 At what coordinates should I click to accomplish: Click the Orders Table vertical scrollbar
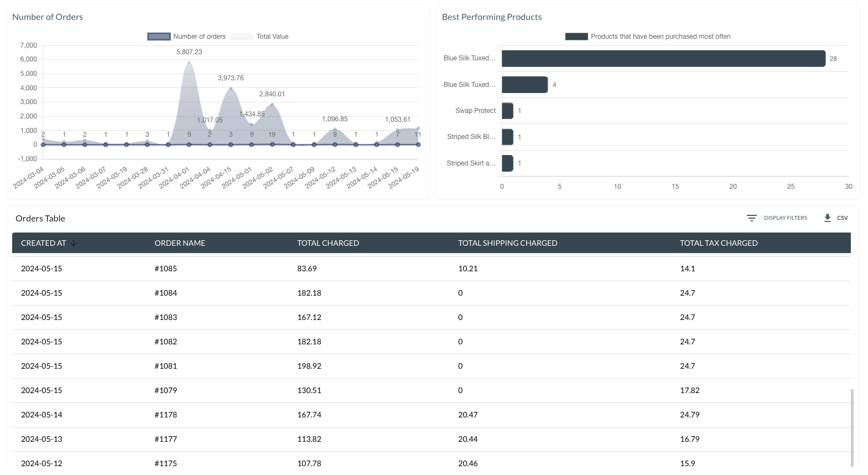(x=853, y=427)
